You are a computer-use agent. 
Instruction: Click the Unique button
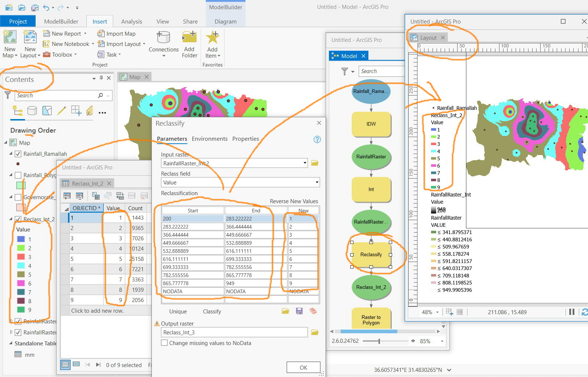[178, 312]
